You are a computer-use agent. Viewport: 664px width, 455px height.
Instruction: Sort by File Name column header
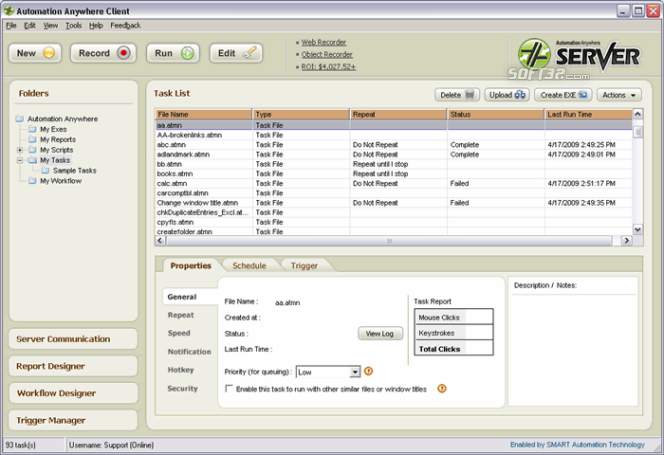tap(204, 114)
